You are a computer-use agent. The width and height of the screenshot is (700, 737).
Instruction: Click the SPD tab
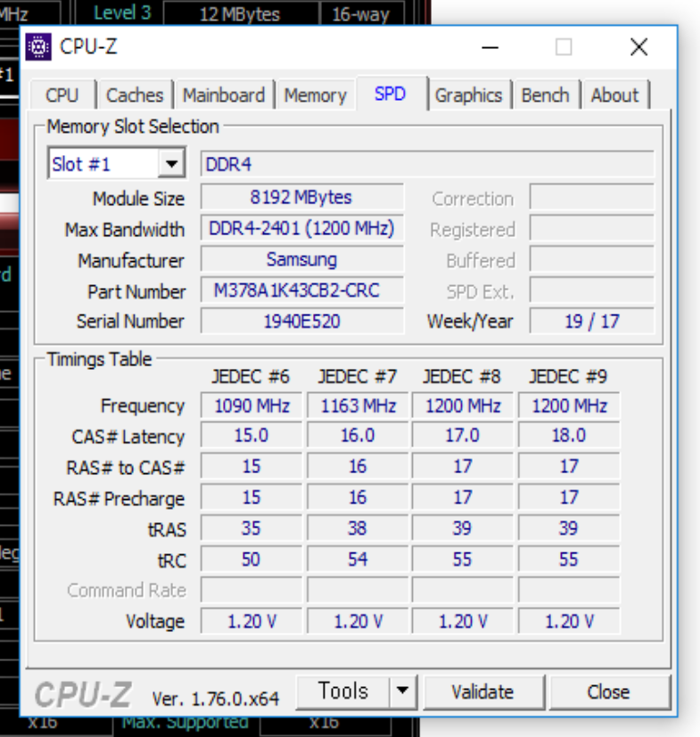(x=391, y=94)
